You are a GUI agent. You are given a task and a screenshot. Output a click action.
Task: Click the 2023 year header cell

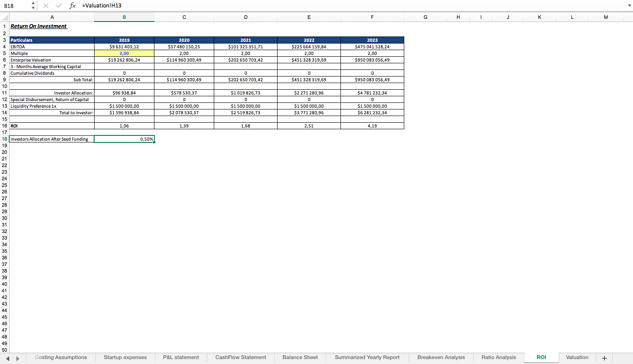pyautogui.click(x=372, y=40)
